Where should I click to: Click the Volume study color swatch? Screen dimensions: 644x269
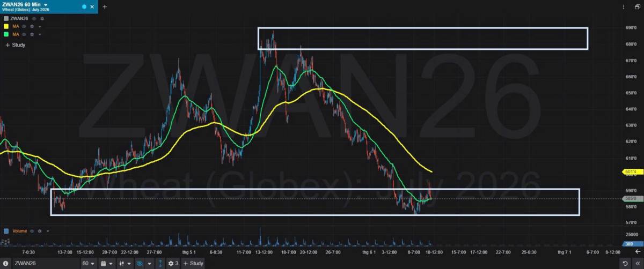[6, 231]
